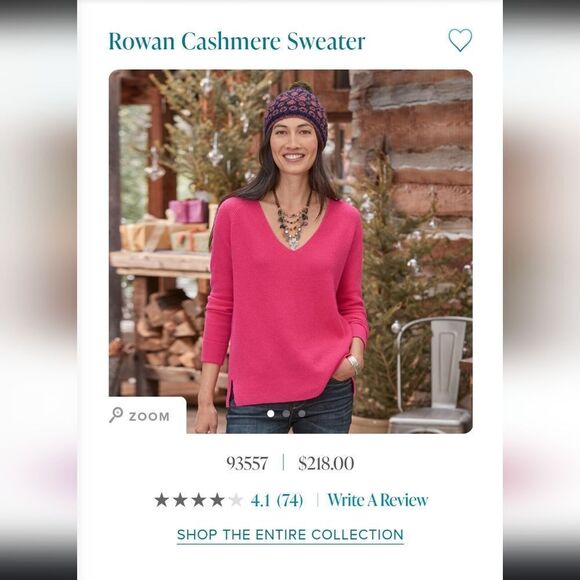The height and width of the screenshot is (580, 580).
Task: Click the $218.00 price text
Action: [x=326, y=463]
